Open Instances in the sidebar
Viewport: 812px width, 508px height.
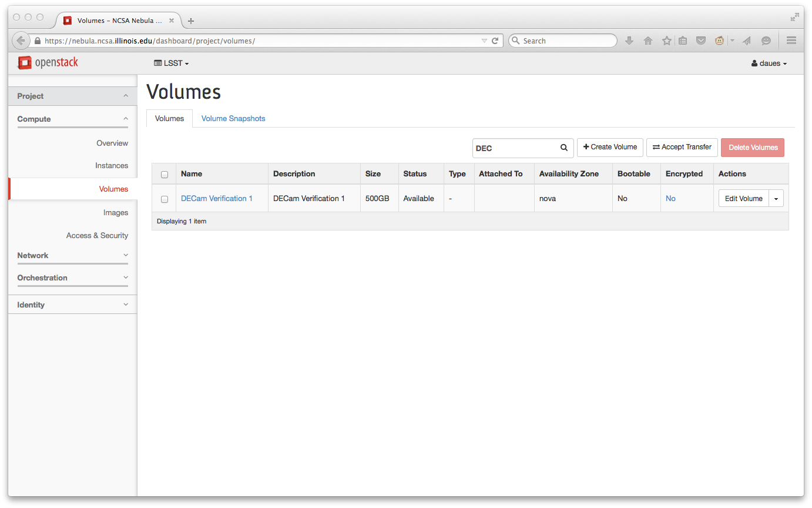[x=112, y=165]
